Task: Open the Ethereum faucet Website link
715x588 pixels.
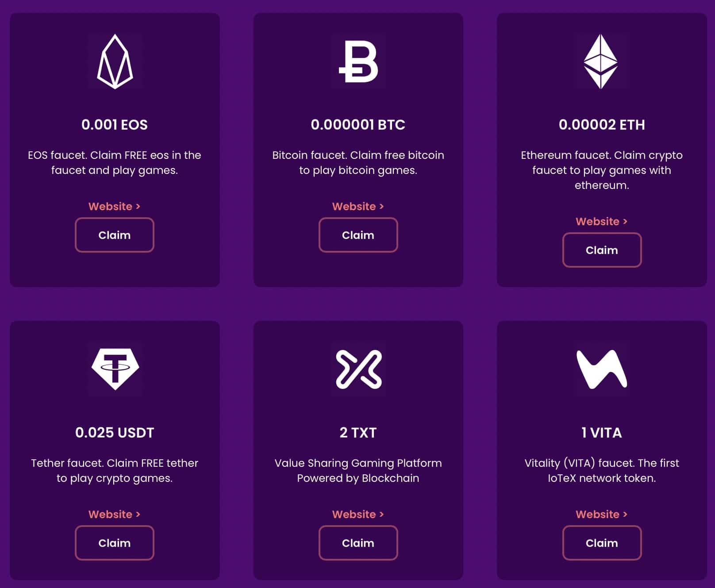Action: click(601, 221)
